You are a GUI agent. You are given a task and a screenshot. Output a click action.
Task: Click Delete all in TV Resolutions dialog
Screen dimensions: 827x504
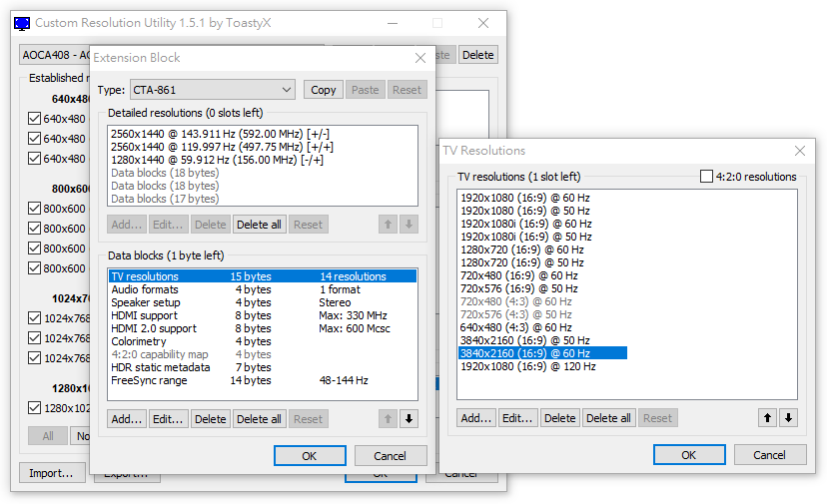coord(608,418)
